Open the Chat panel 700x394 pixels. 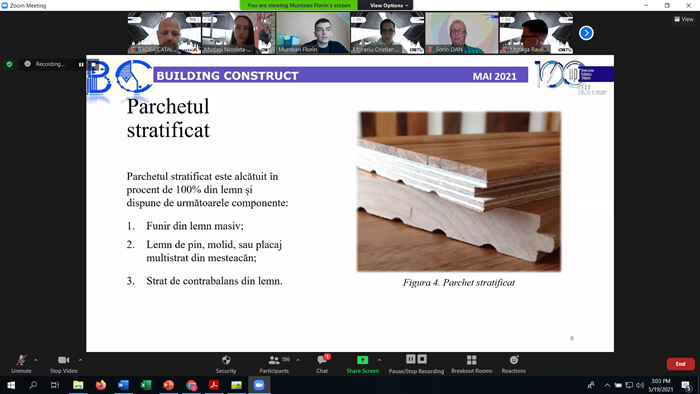pos(322,364)
